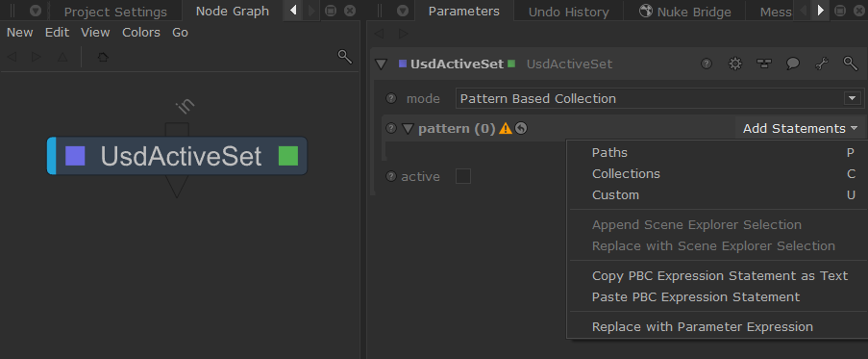The width and height of the screenshot is (868, 359).
Task: Click the Node Graph search magnifier icon
Action: [345, 57]
